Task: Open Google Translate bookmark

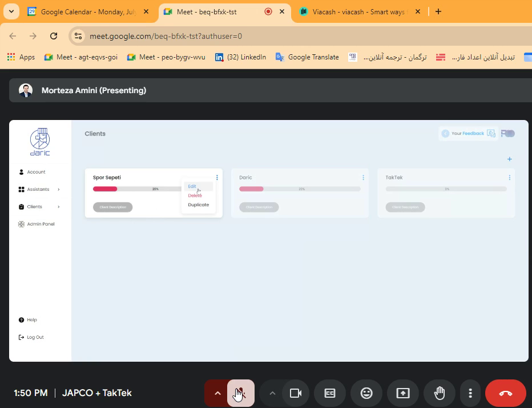Action: 307,57
